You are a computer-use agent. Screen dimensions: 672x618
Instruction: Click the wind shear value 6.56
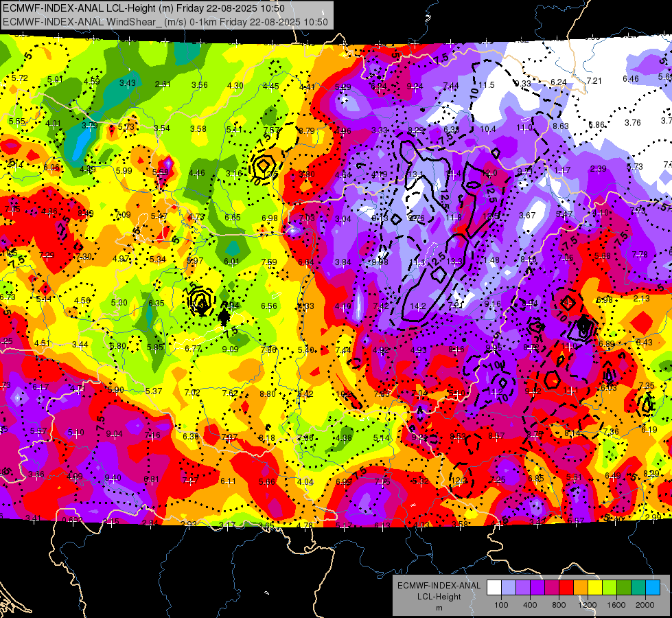pos(269,306)
